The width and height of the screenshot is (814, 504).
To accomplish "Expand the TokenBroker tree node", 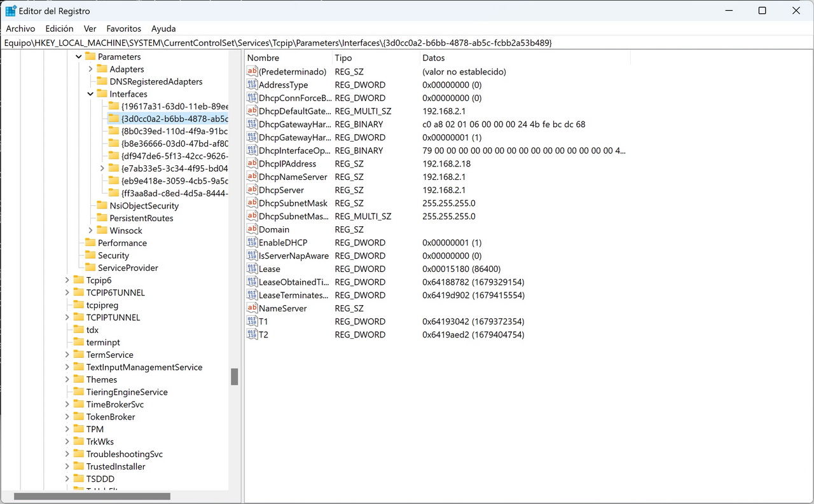I will click(67, 417).
